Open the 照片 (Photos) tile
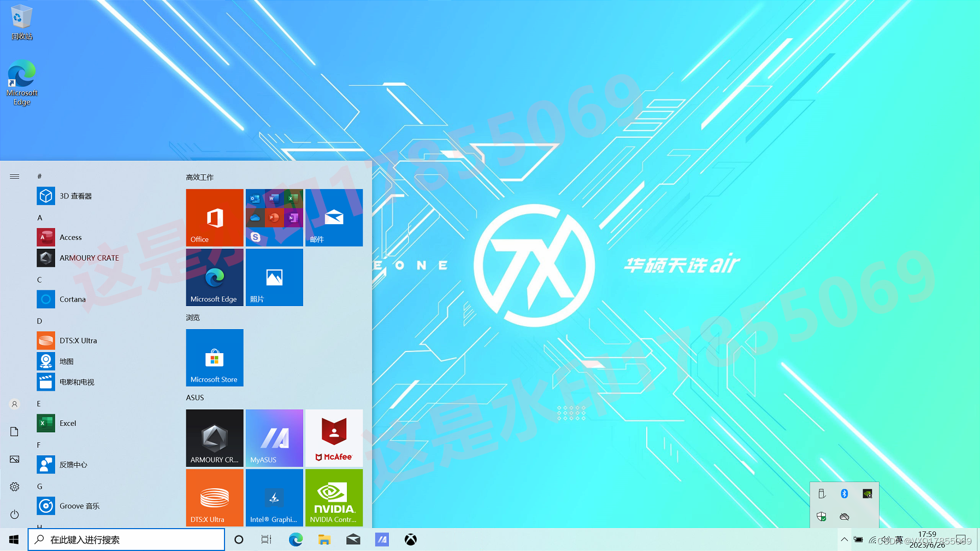The image size is (980, 551). [274, 277]
